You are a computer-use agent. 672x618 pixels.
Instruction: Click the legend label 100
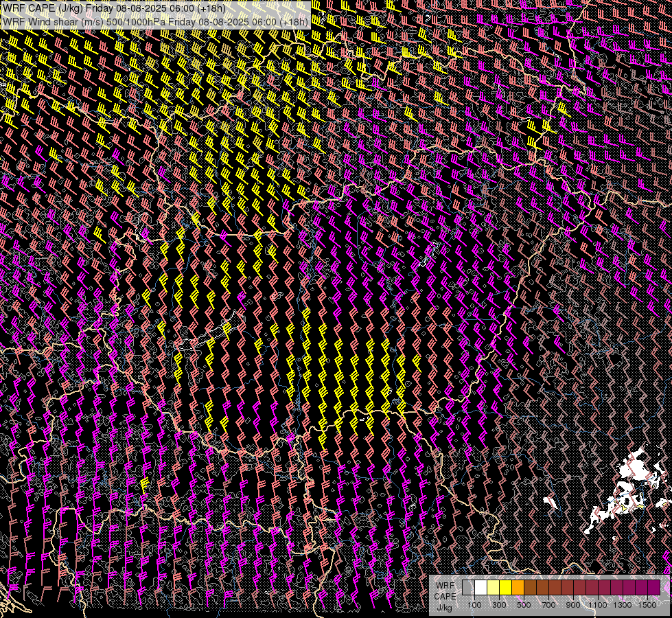click(x=474, y=605)
